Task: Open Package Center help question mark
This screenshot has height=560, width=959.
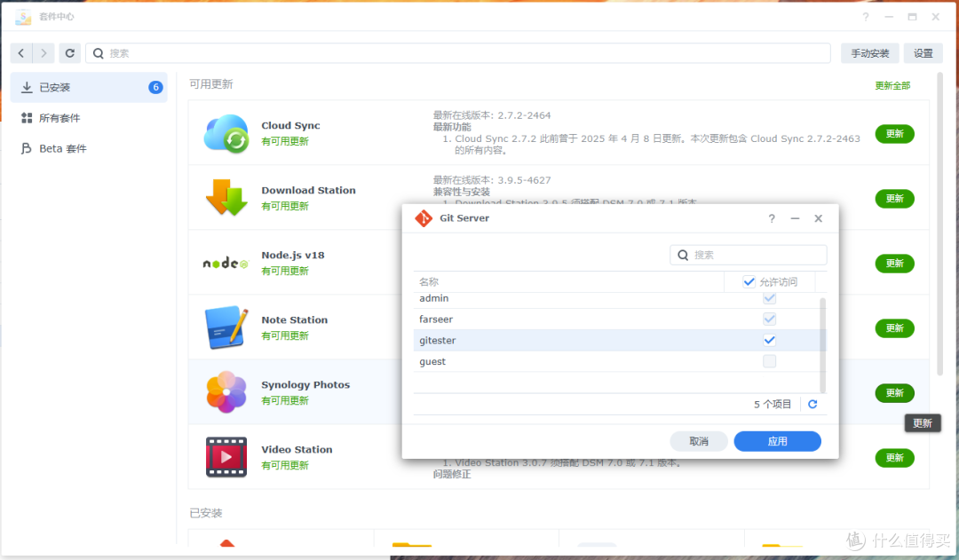Action: click(x=866, y=17)
